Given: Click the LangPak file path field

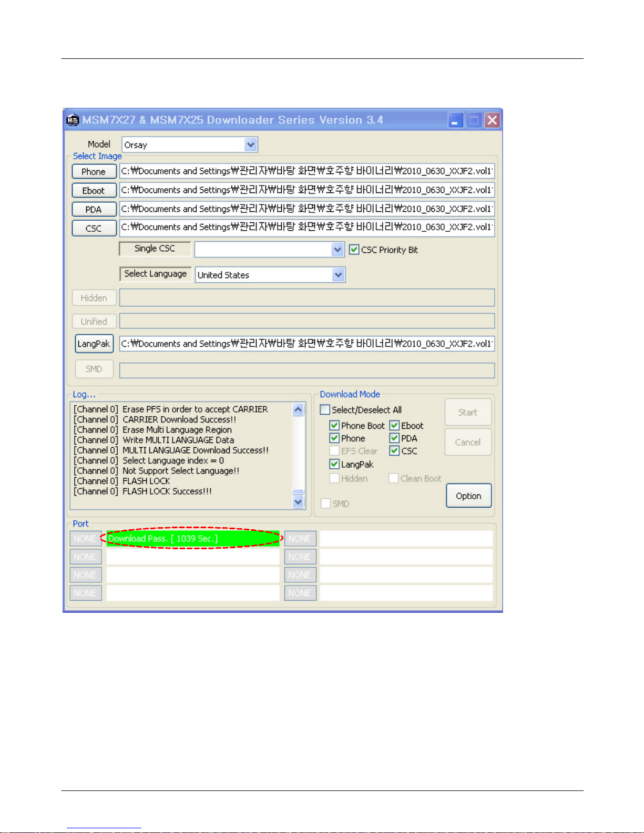Looking at the screenshot, I should [x=307, y=344].
